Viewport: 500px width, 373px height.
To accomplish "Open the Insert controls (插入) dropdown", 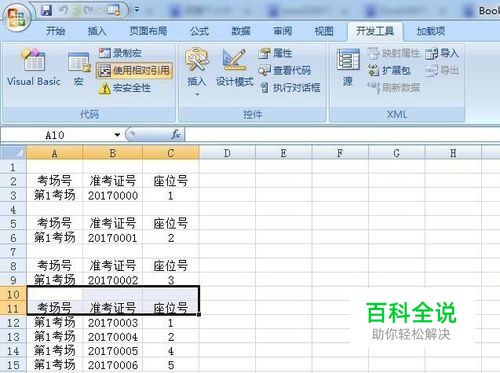I will [x=197, y=71].
